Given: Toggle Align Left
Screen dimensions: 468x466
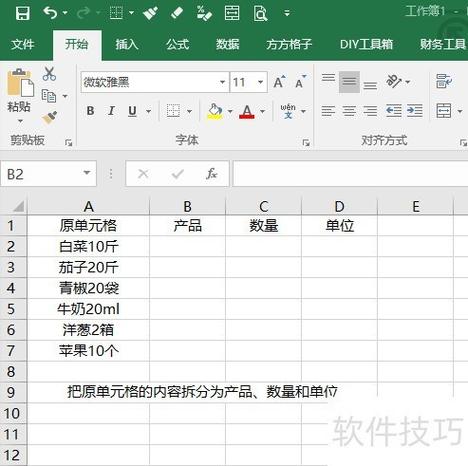Looking at the screenshot, I should [x=328, y=111].
